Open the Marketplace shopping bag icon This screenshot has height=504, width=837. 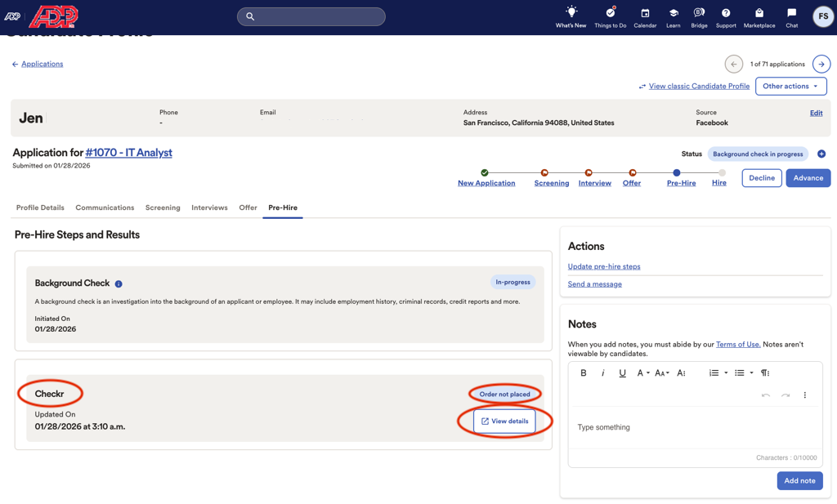tap(759, 13)
